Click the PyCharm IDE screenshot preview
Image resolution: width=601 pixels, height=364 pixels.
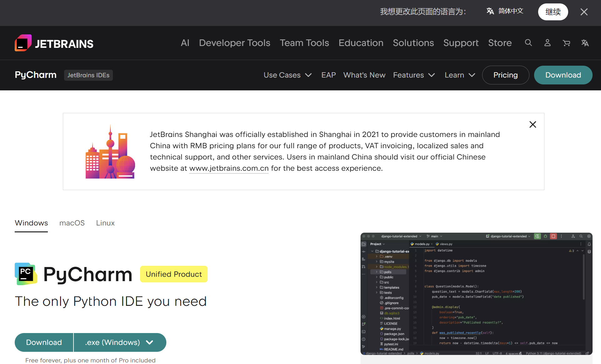click(x=476, y=294)
